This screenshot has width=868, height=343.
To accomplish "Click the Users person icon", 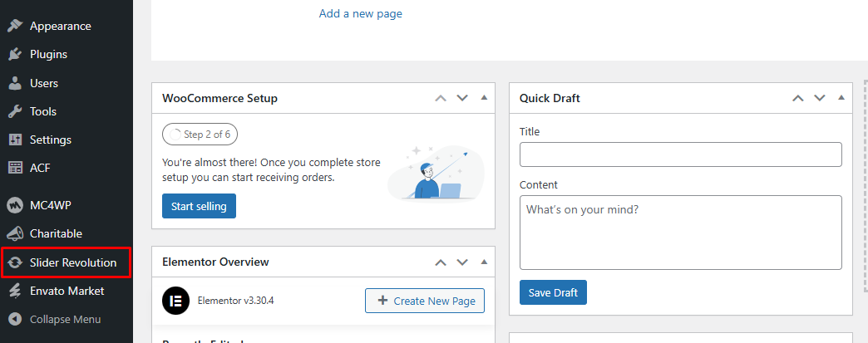I will point(14,83).
